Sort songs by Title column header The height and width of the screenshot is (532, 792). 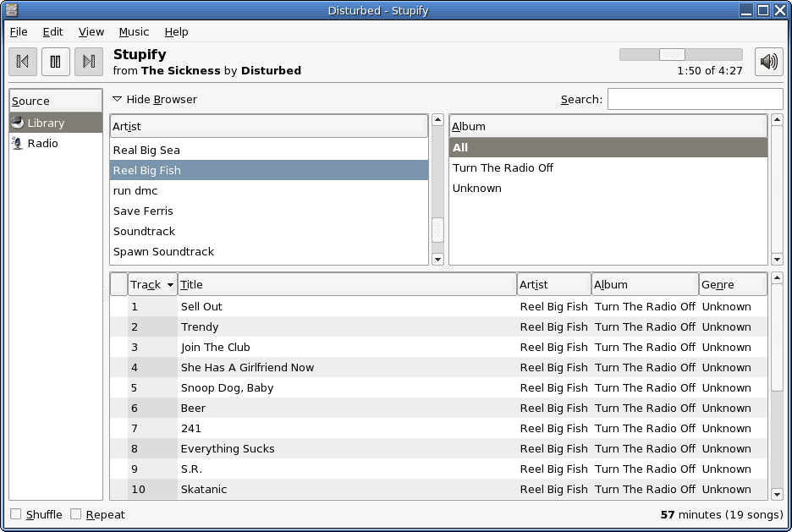click(x=347, y=285)
